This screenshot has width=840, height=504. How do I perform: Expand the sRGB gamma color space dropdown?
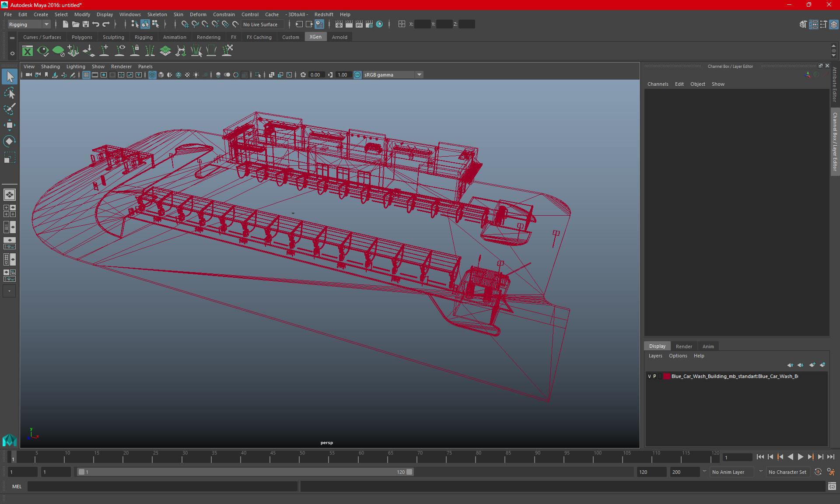419,75
